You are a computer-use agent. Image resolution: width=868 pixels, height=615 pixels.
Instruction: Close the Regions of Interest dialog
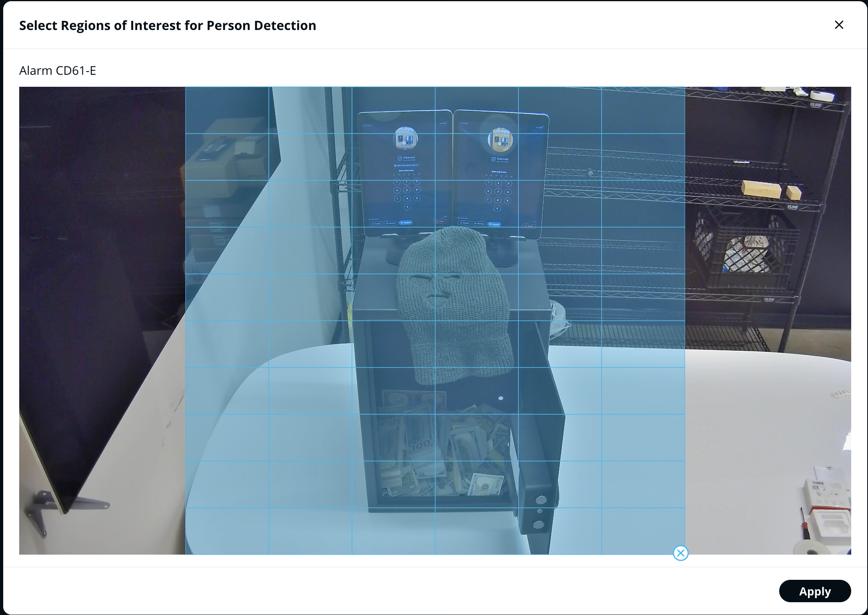[x=839, y=25]
